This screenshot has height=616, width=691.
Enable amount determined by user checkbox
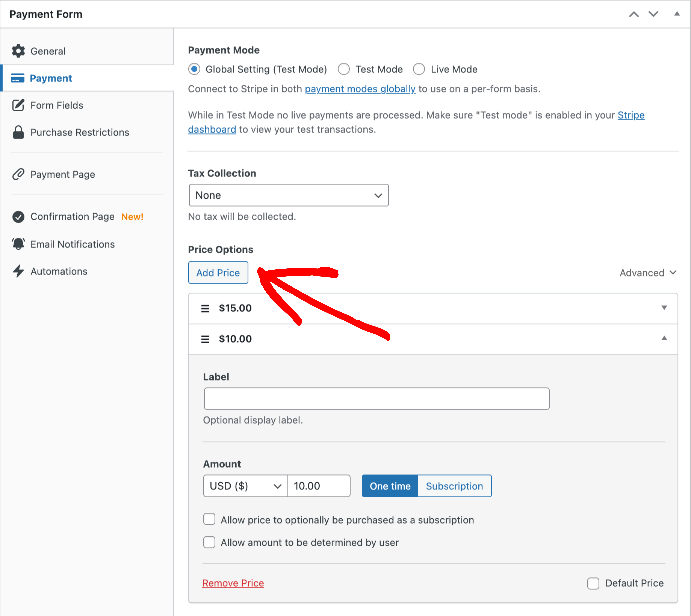click(209, 542)
